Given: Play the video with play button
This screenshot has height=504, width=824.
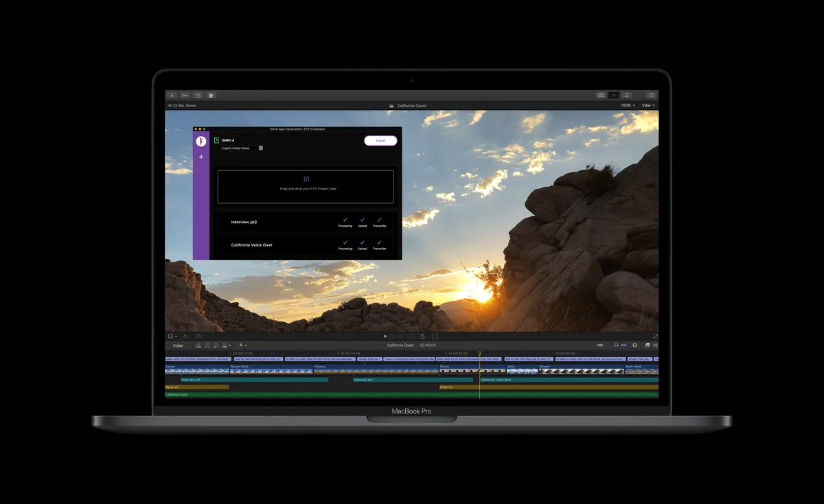Looking at the screenshot, I should pos(385,336).
